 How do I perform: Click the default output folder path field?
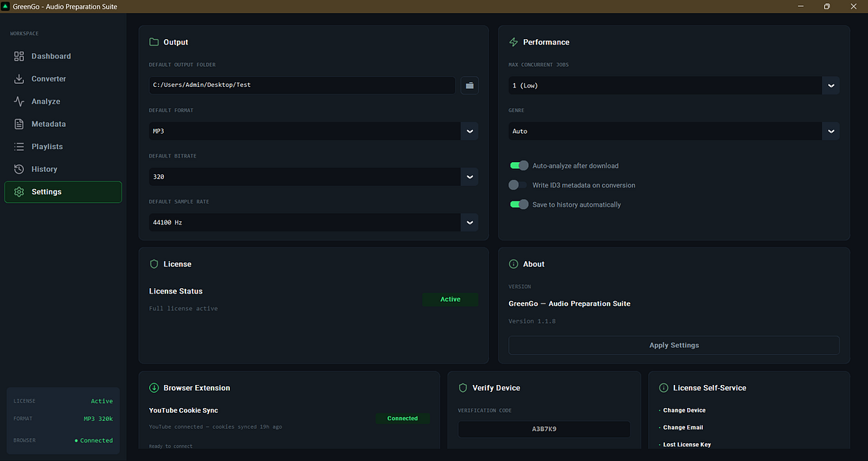(x=302, y=85)
